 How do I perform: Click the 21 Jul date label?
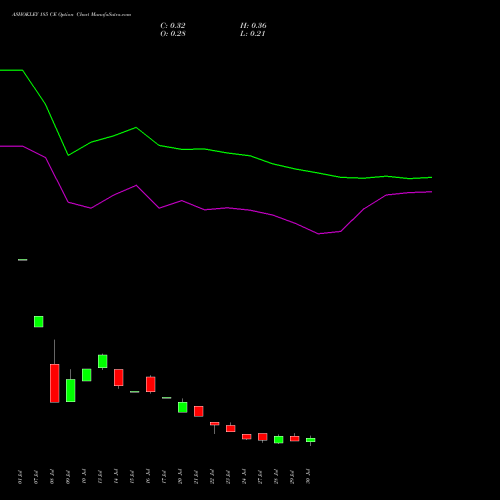[196, 477]
